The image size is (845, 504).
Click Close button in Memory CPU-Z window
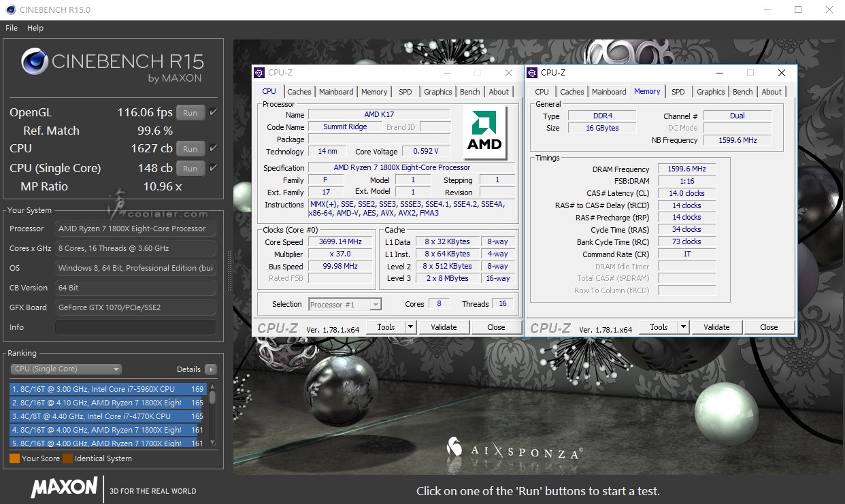[769, 327]
